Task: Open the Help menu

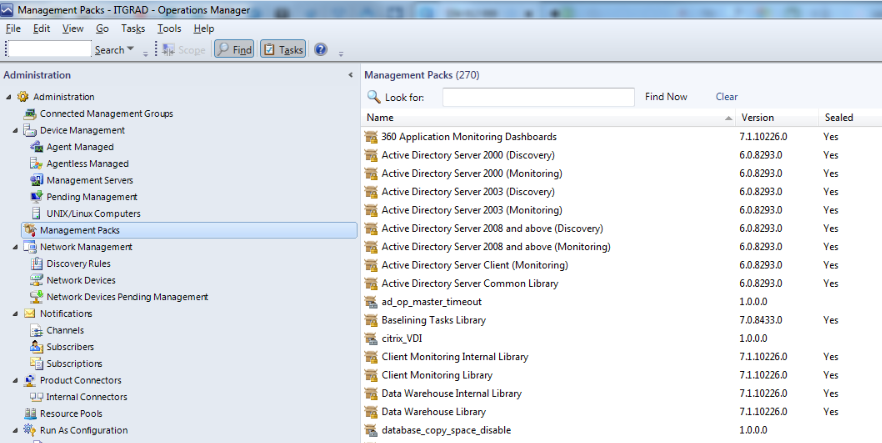Action: click(204, 29)
